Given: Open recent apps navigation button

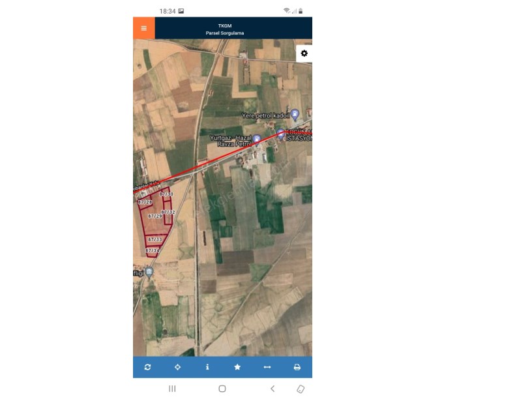Looking at the screenshot, I should (172, 389).
